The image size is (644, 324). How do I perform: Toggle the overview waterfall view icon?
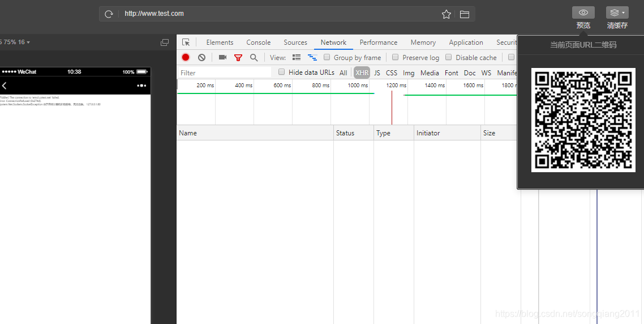pyautogui.click(x=312, y=58)
